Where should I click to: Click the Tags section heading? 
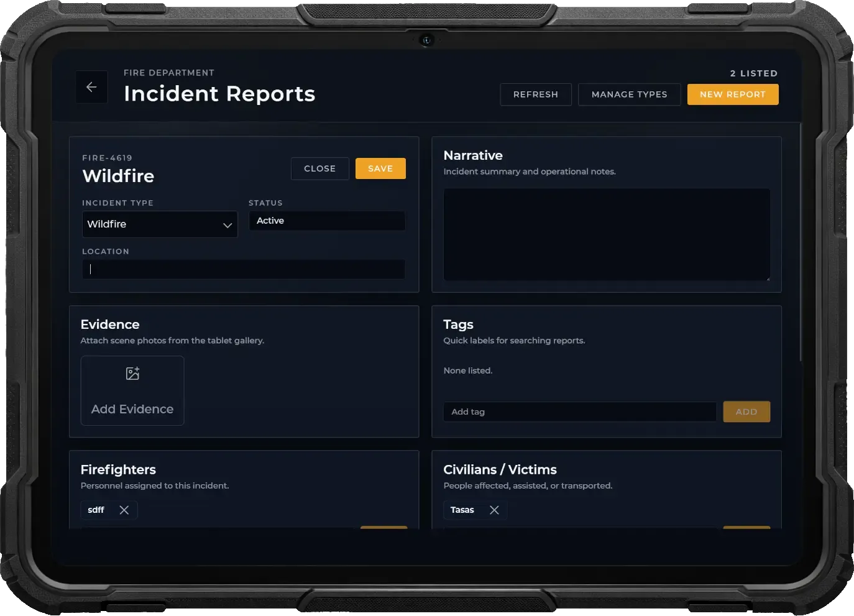pyautogui.click(x=458, y=324)
